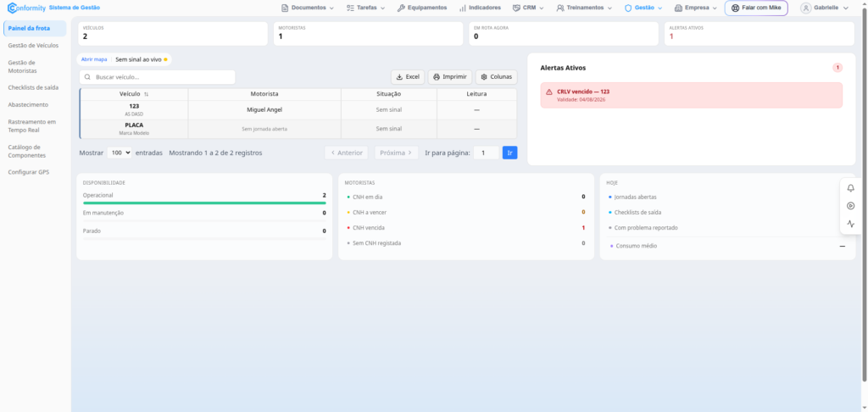Select the PLACA Marca Modelo cell
This screenshot has height=412, width=868.
pos(134,129)
